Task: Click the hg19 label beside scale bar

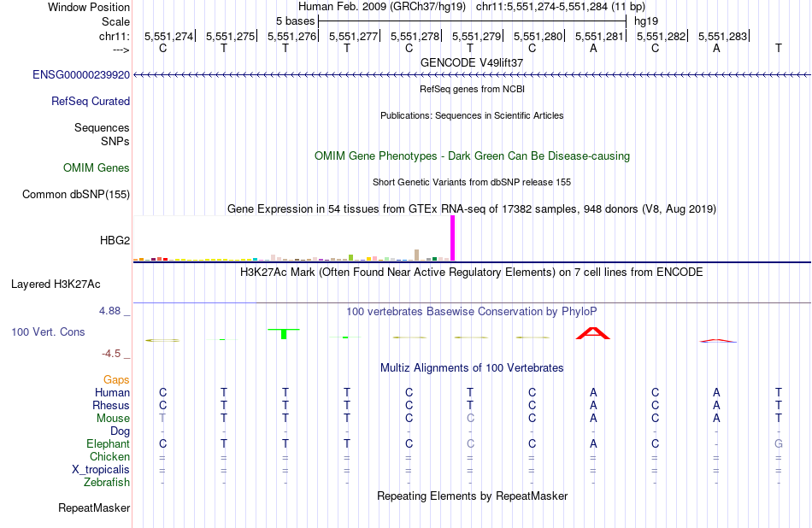Action: click(x=646, y=21)
